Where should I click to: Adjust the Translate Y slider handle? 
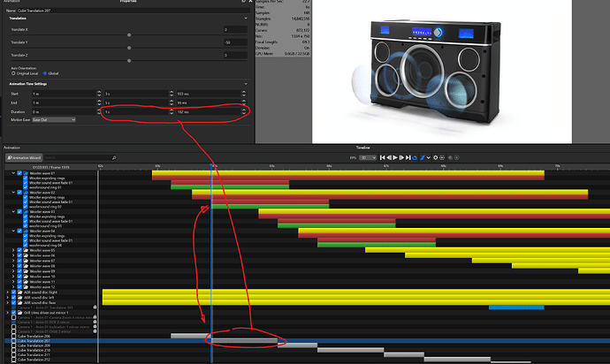point(129,48)
